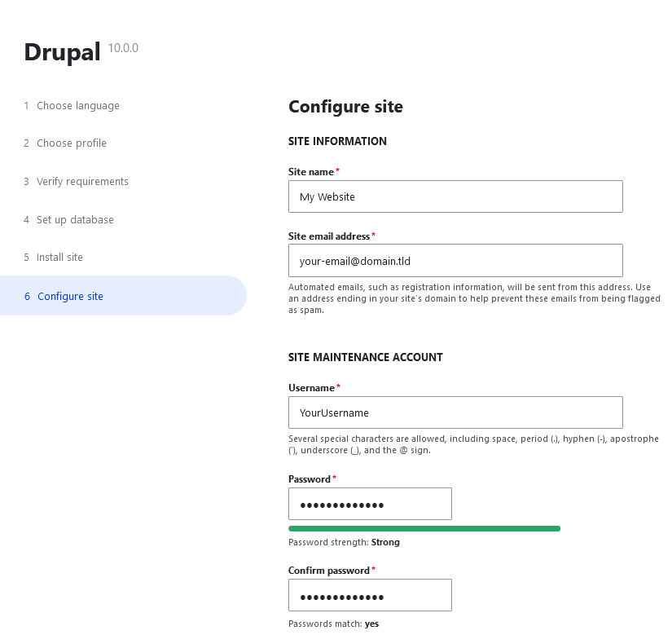Click the red asterisk beside Username
The height and width of the screenshot is (635, 672).
tap(337, 385)
